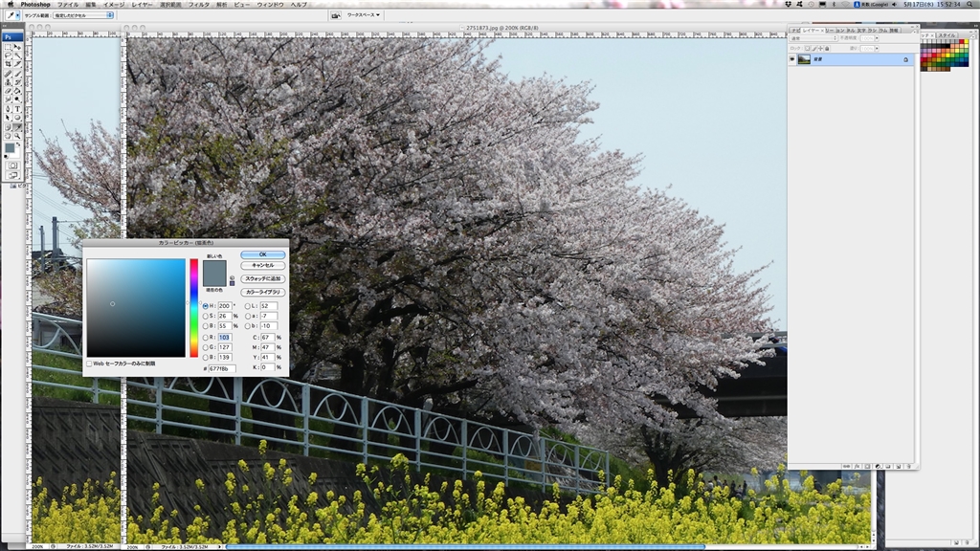The height and width of the screenshot is (551, 980).
Task: Open the sample size dropdown in options bar
Action: pos(83,15)
